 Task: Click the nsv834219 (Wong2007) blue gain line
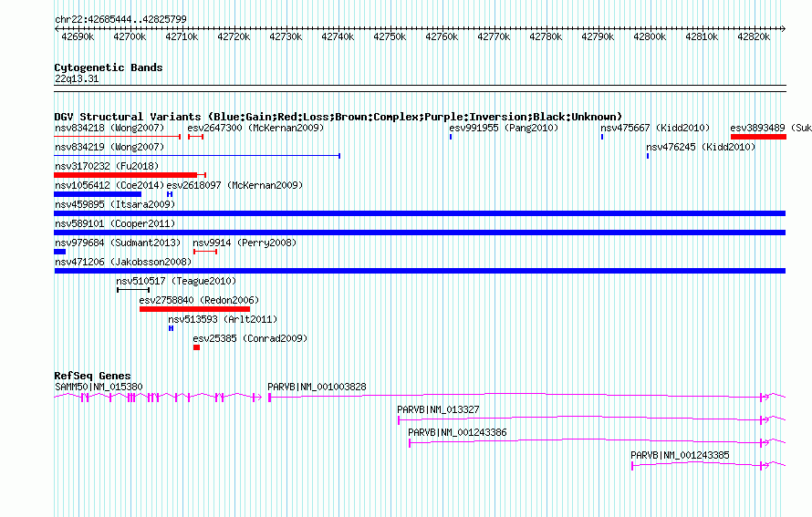click(197, 156)
